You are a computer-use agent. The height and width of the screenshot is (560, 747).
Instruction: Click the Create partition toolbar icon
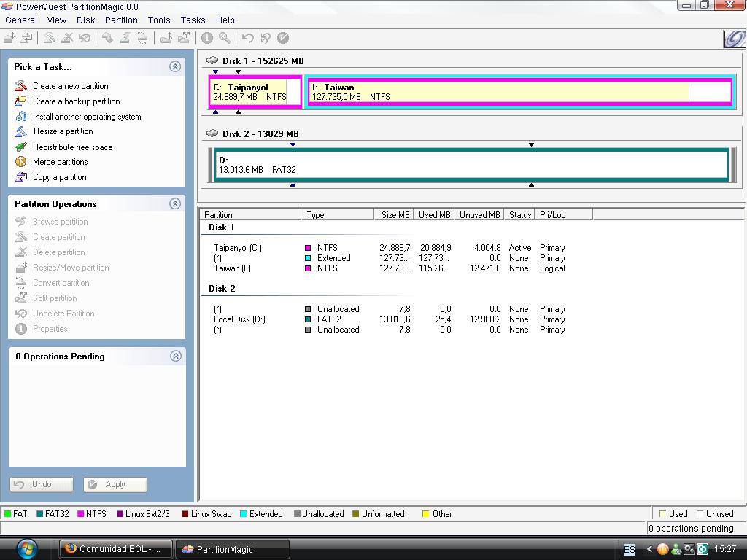click(49, 38)
